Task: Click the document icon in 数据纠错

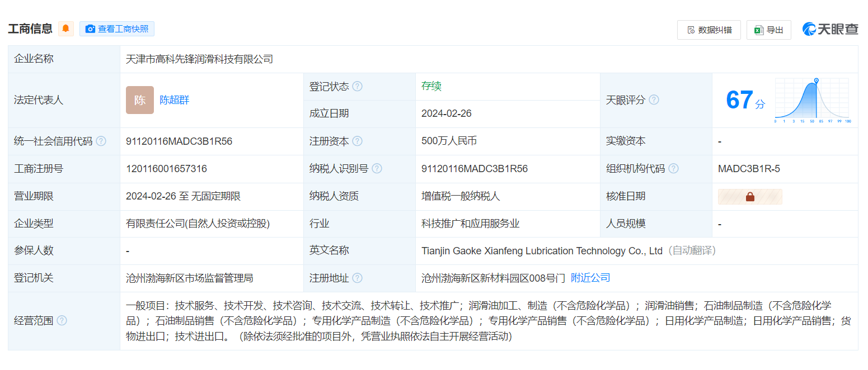Action: 691,30
